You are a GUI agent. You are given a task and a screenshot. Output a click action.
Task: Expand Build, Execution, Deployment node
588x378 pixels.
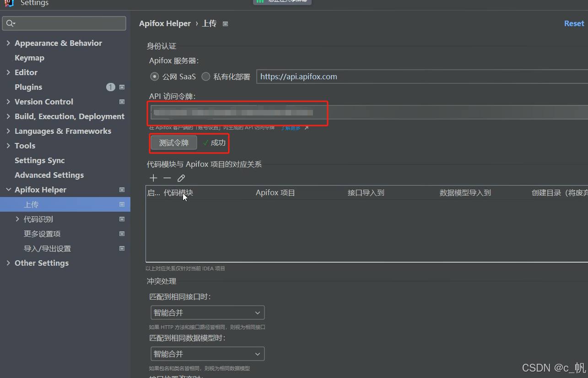pyautogui.click(x=8, y=116)
